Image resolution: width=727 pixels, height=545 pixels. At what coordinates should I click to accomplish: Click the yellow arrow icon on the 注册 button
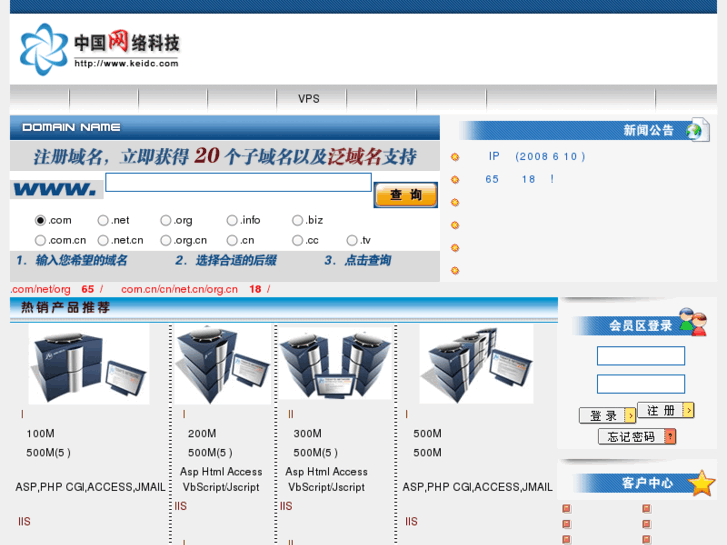point(689,410)
